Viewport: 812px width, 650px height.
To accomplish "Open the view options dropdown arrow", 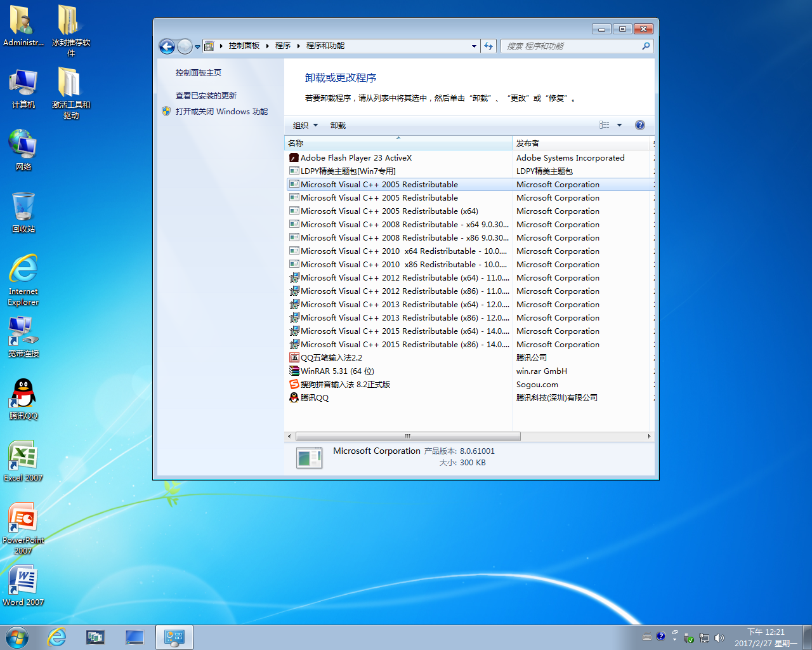I will (x=619, y=125).
